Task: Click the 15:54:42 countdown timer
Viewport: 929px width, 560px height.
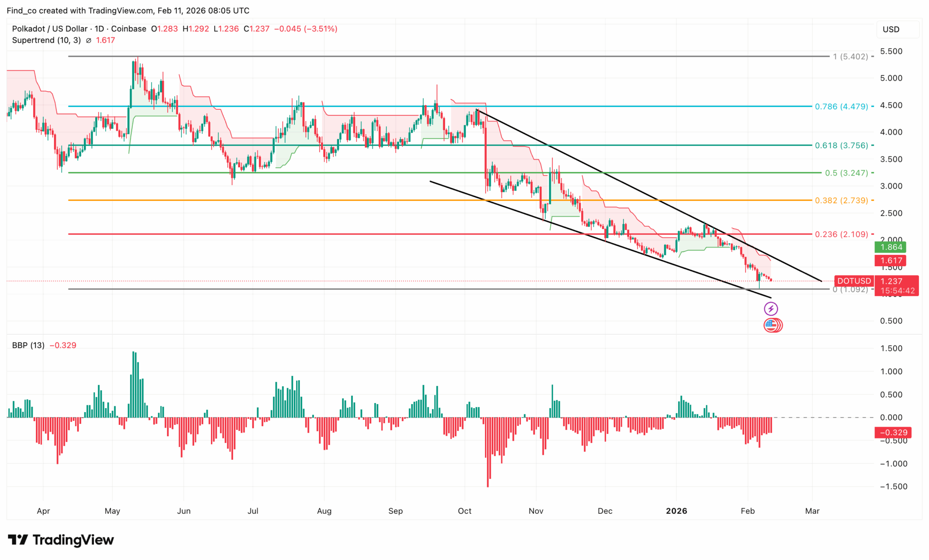Action: click(897, 291)
